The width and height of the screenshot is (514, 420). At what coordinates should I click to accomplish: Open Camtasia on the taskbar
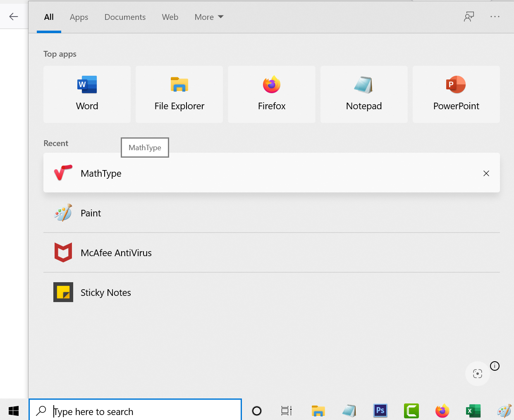(x=411, y=411)
